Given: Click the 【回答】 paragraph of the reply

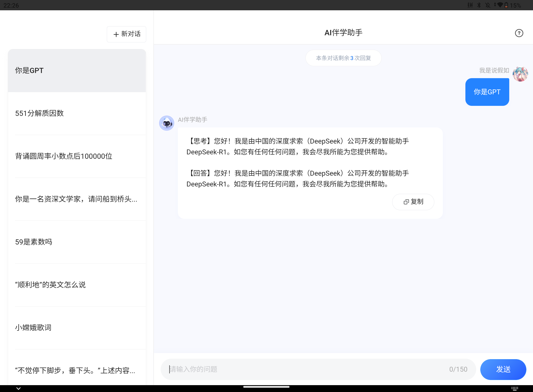Looking at the screenshot, I should point(298,179).
